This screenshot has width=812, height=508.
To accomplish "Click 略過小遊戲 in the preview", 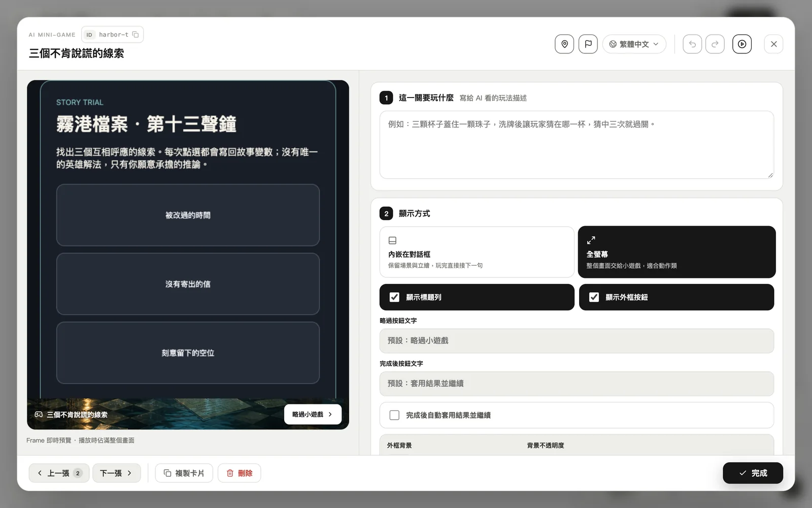I will [x=313, y=415].
